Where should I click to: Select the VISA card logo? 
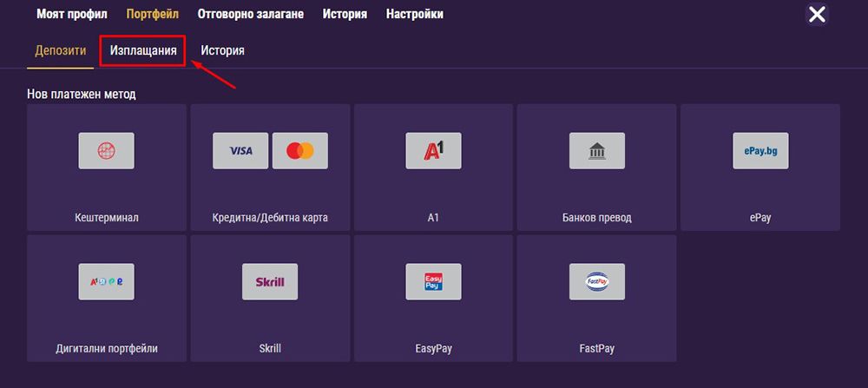pos(240,151)
